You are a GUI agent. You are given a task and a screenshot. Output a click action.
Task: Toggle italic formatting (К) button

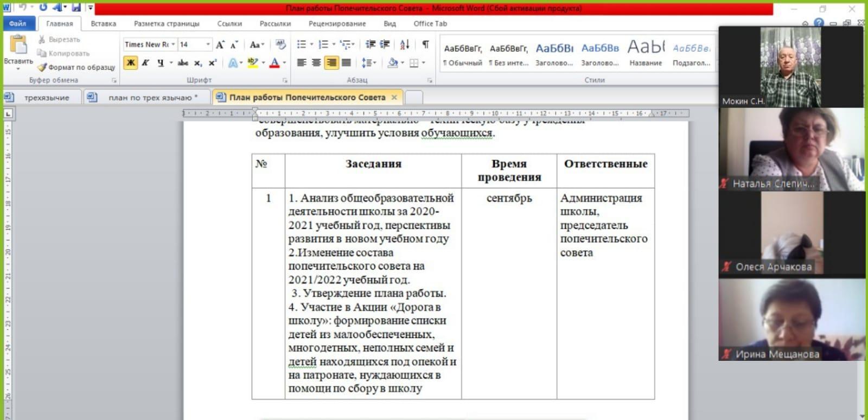tap(145, 63)
